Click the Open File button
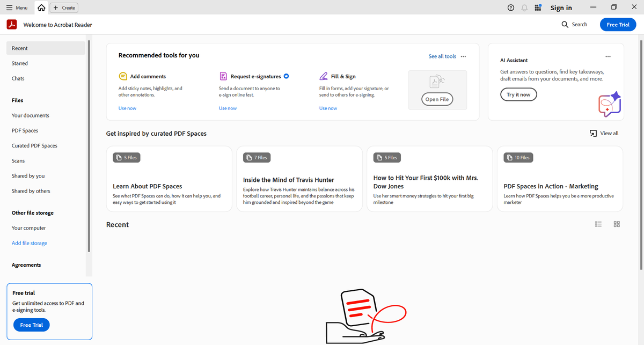Screen dimensions: 644x345 coord(437,99)
